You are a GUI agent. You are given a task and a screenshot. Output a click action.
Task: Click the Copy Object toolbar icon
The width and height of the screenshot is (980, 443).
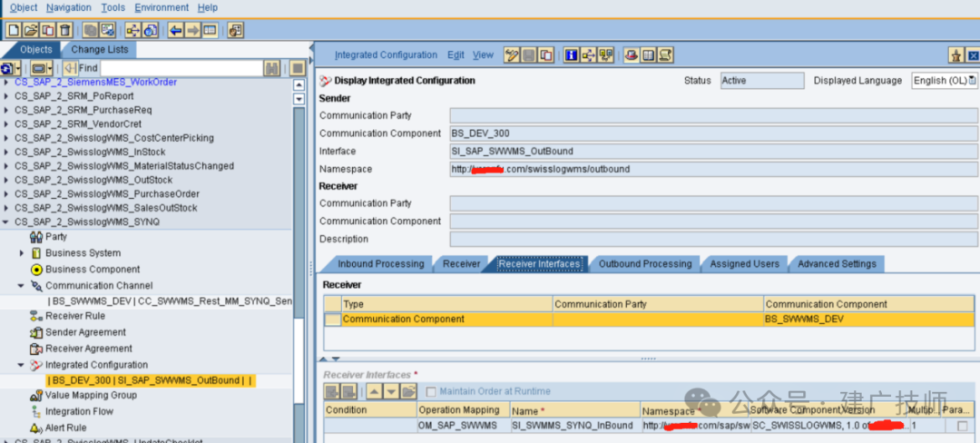[47, 29]
